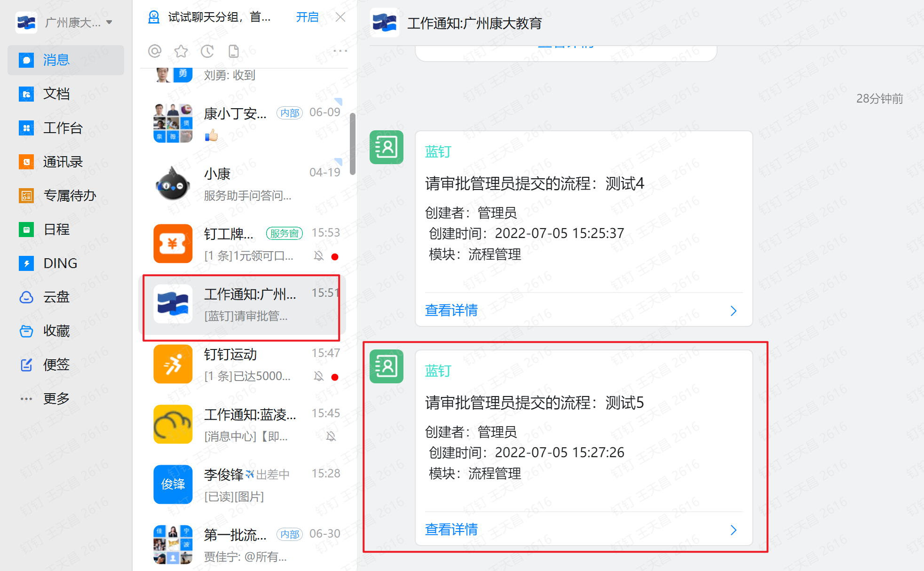Click 开启 to enable chat grouping
Screen dimensions: 924x571
coord(307,17)
